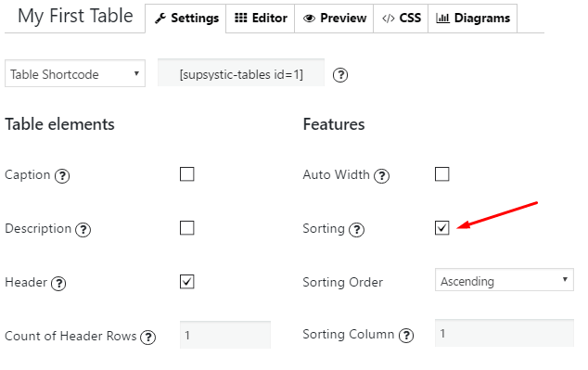Screen dimensions: 588x370
Task: Uncheck the Header checkbox
Action: click(186, 282)
